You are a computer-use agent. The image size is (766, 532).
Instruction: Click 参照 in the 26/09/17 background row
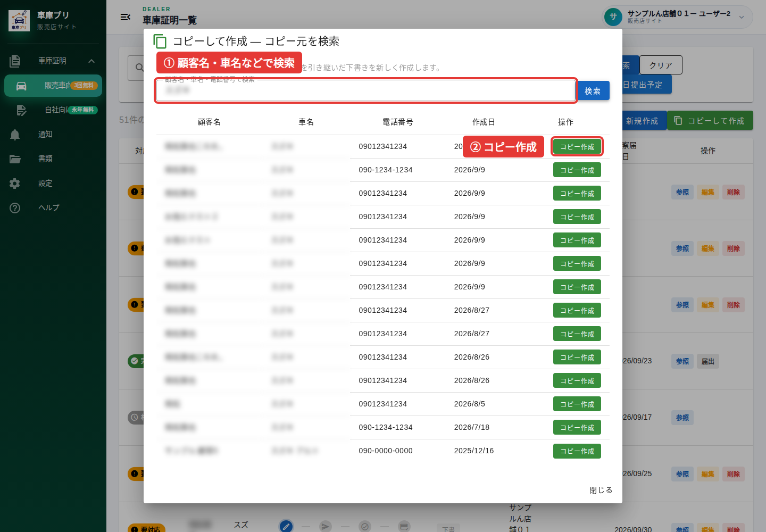pyautogui.click(x=682, y=418)
